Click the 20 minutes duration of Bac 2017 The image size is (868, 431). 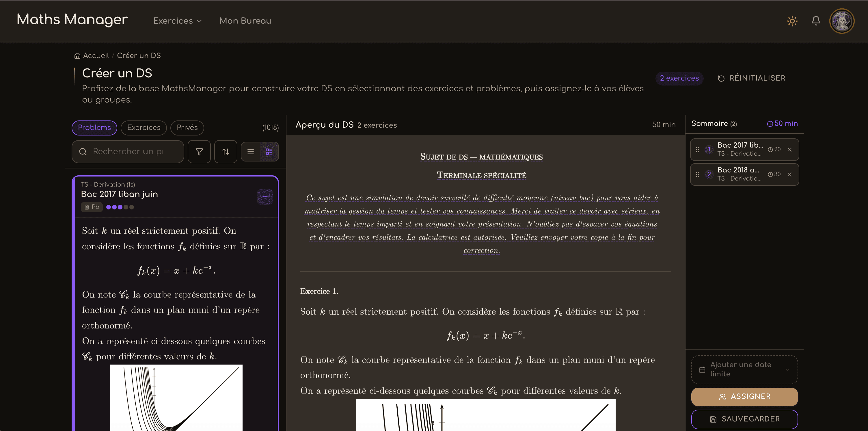tap(774, 149)
